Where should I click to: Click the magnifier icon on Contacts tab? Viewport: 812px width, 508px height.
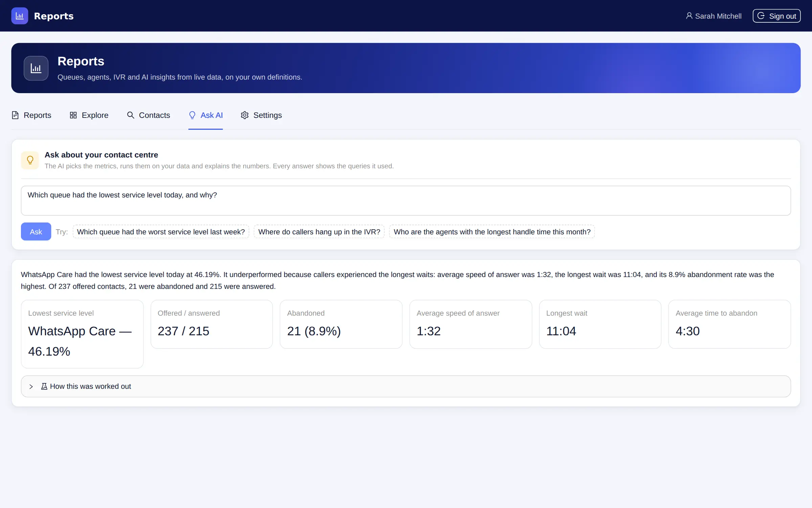click(131, 115)
